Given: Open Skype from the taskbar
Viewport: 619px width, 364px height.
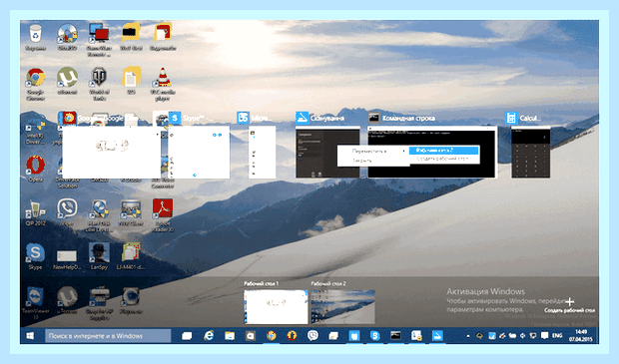Looking at the screenshot, I should pyautogui.click(x=375, y=336).
